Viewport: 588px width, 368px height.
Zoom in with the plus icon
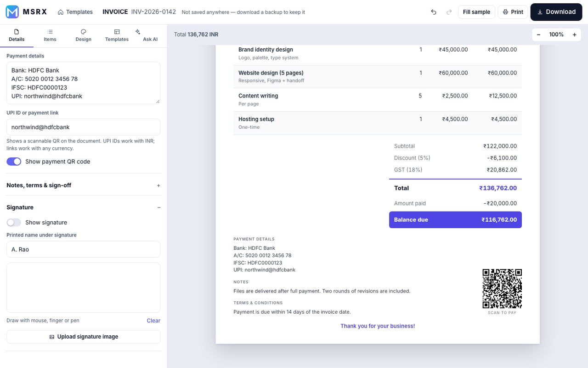point(574,34)
